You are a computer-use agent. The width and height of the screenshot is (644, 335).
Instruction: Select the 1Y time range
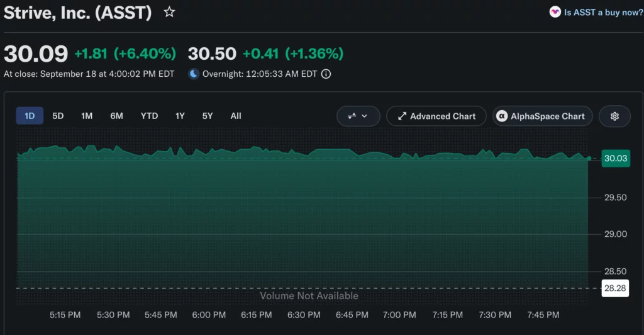pyautogui.click(x=180, y=116)
